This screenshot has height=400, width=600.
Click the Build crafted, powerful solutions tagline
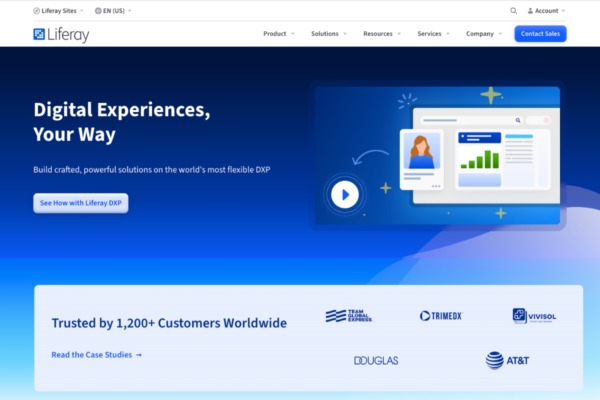pos(152,170)
